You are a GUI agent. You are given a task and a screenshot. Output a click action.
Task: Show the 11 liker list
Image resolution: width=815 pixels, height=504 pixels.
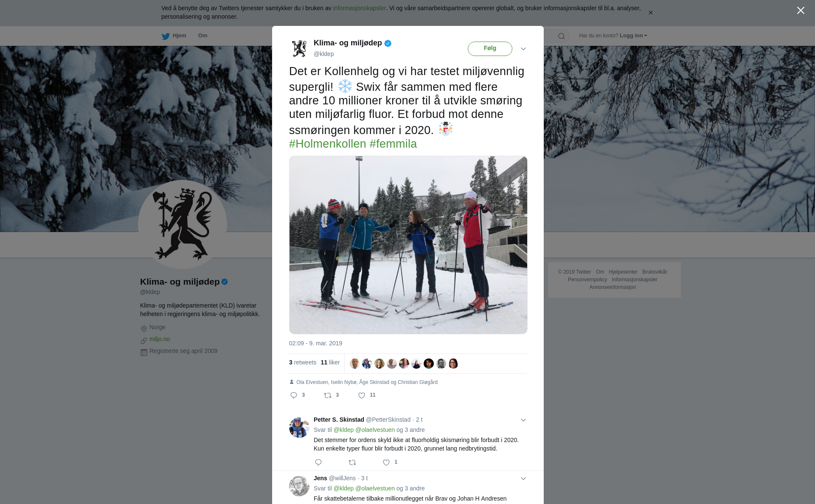tap(330, 362)
